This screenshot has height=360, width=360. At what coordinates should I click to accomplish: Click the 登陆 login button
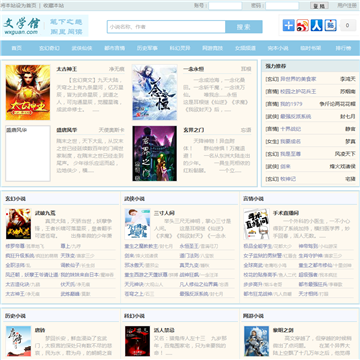(x=319, y=6)
